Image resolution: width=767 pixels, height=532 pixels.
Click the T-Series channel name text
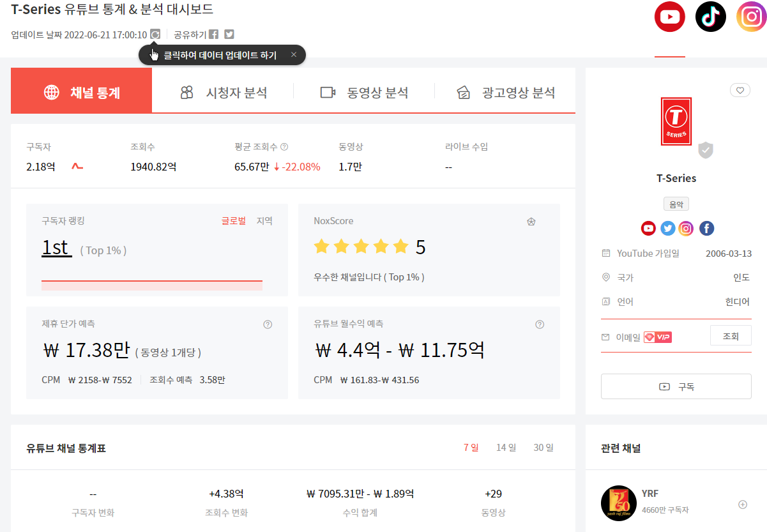pos(676,178)
